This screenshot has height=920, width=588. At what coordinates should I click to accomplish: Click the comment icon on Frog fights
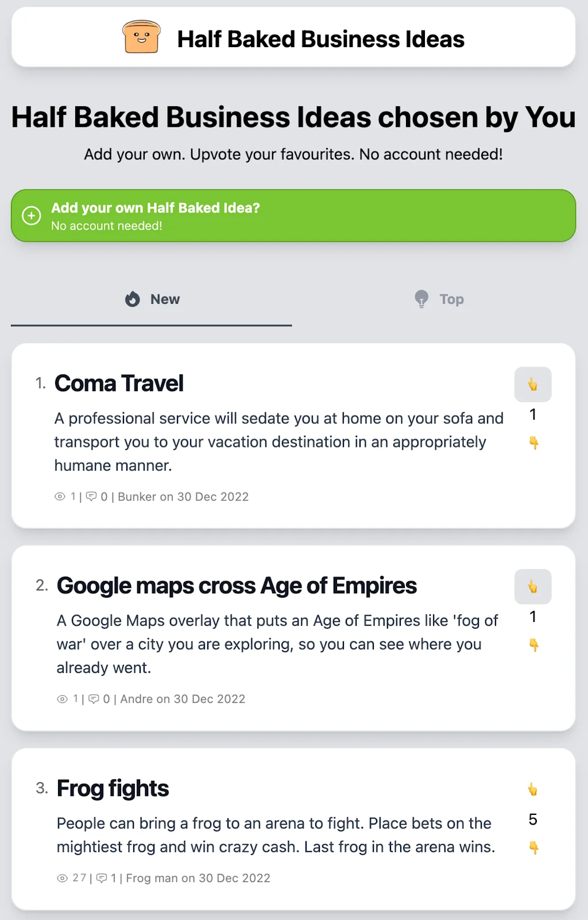102,878
